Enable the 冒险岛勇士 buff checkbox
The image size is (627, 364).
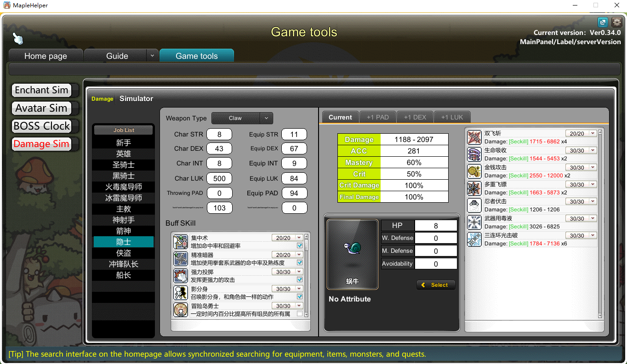pyautogui.click(x=300, y=314)
